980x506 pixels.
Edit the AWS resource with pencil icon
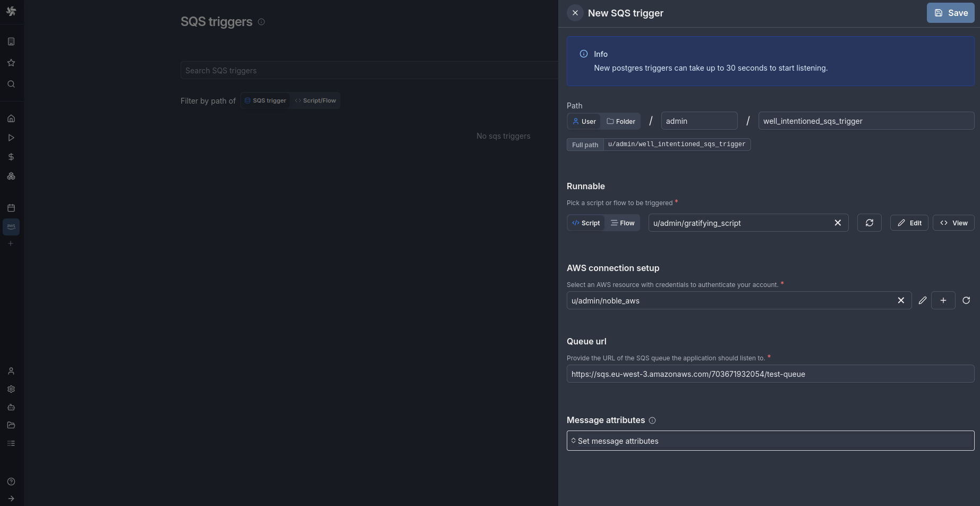click(923, 300)
